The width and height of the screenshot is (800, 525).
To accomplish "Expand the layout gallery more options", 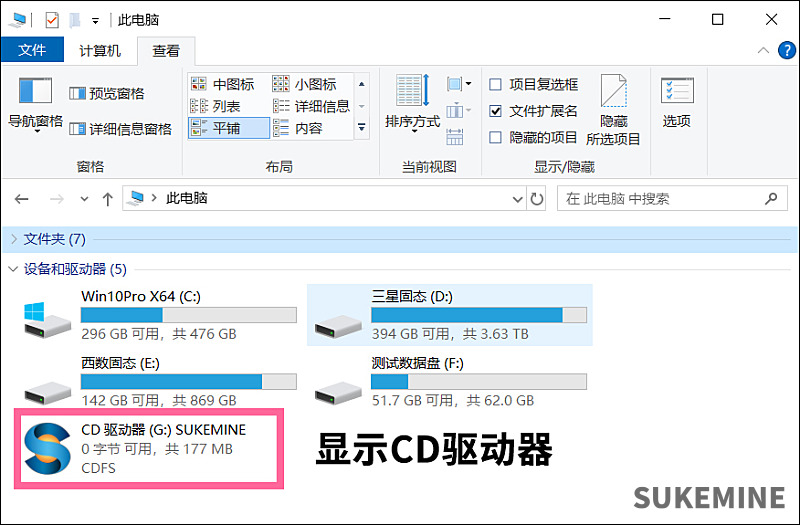I will coord(362,128).
